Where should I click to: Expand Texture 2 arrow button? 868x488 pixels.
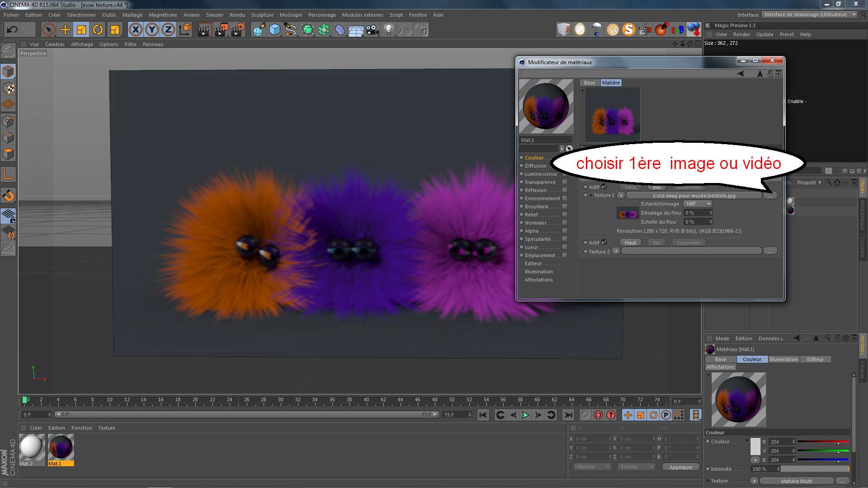click(x=616, y=251)
